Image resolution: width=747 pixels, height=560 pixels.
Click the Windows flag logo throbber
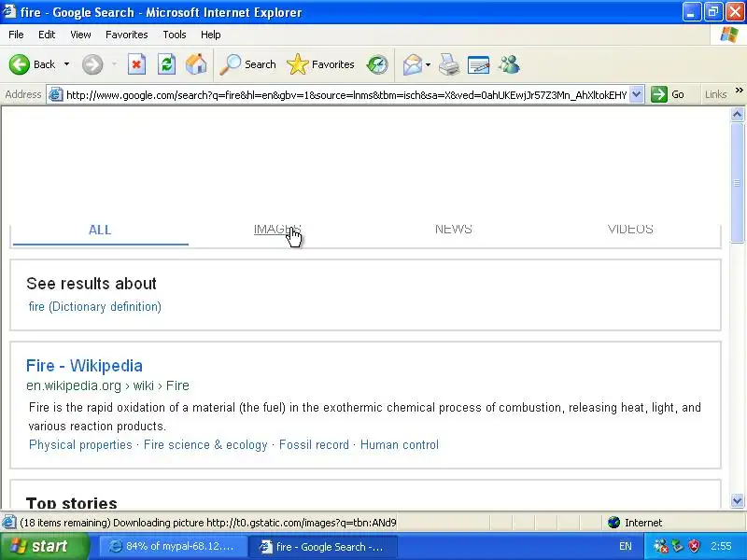pos(728,35)
